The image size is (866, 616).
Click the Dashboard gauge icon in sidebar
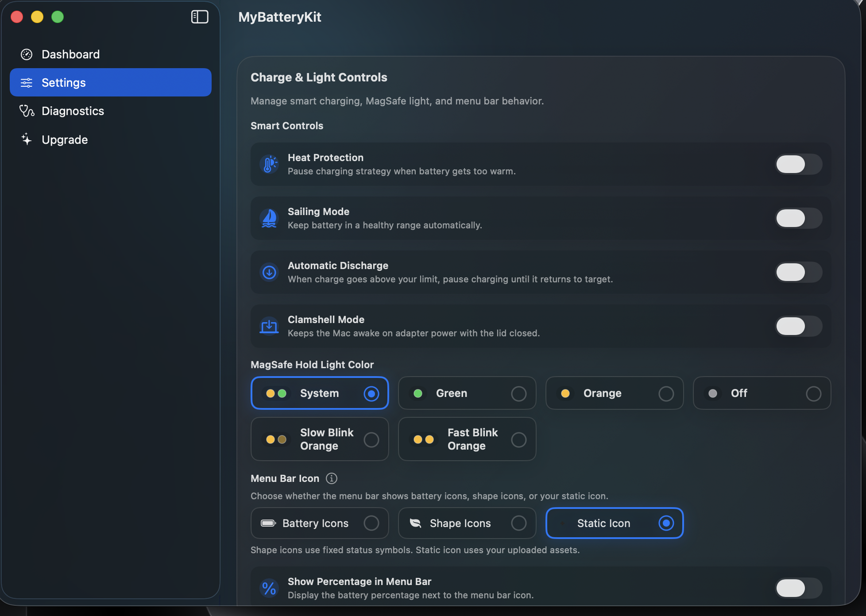[x=27, y=54]
